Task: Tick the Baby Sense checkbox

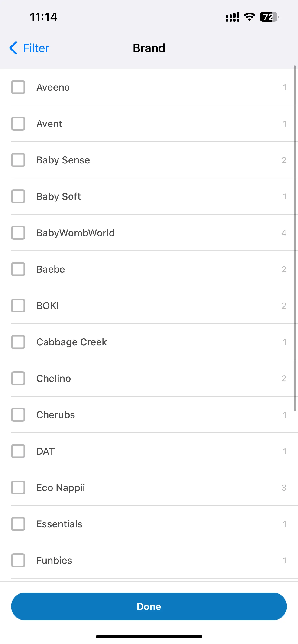Action: click(x=18, y=160)
